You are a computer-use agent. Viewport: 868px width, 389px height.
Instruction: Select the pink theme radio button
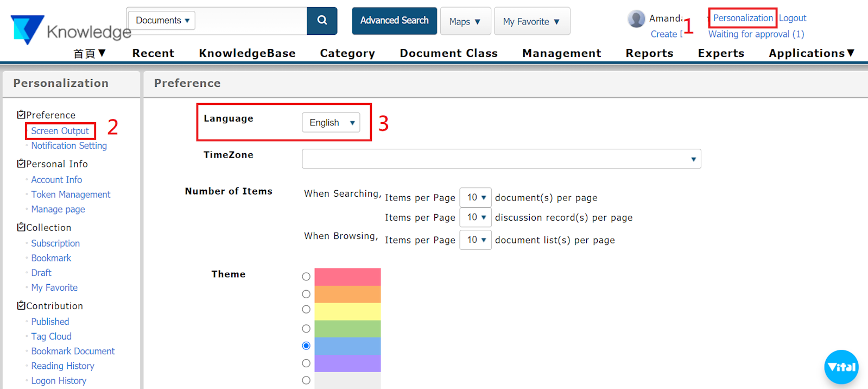pos(306,277)
